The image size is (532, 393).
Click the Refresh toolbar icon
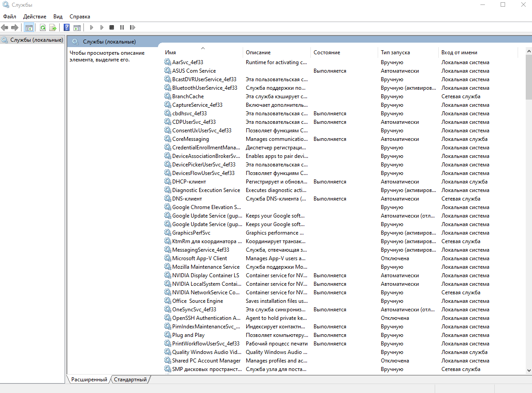[43, 28]
